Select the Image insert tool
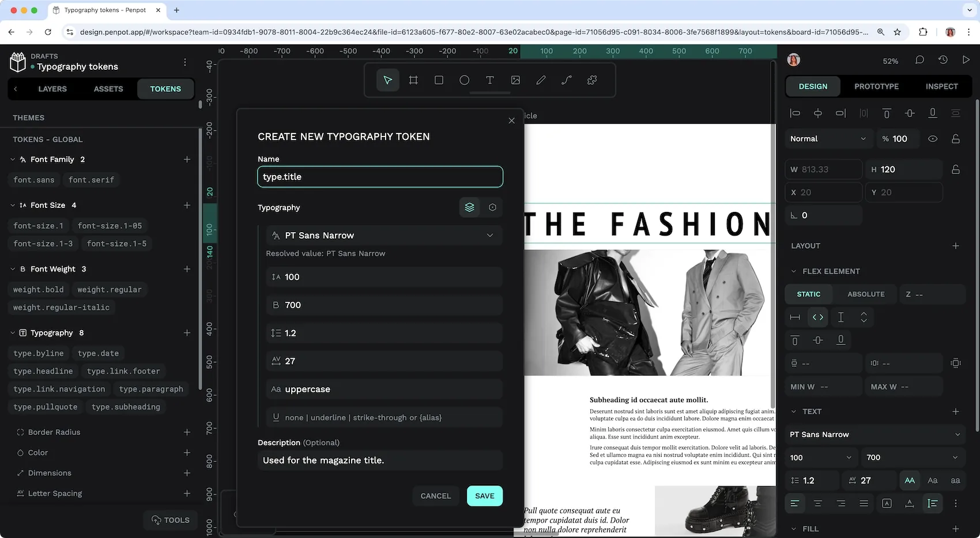Viewport: 980px width, 538px height. 515,80
